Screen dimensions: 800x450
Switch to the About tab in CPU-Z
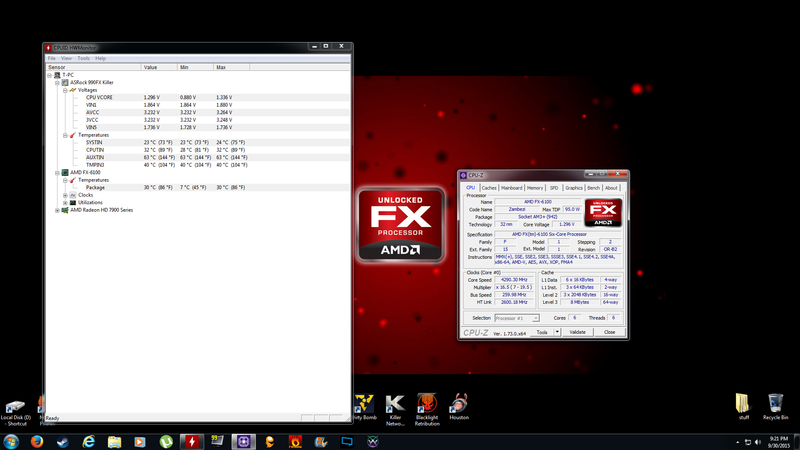click(611, 188)
